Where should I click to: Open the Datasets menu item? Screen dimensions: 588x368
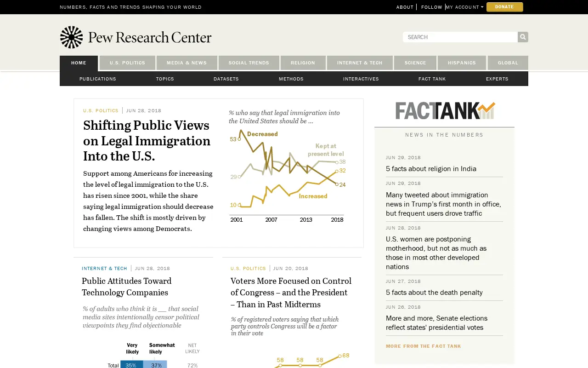point(226,79)
